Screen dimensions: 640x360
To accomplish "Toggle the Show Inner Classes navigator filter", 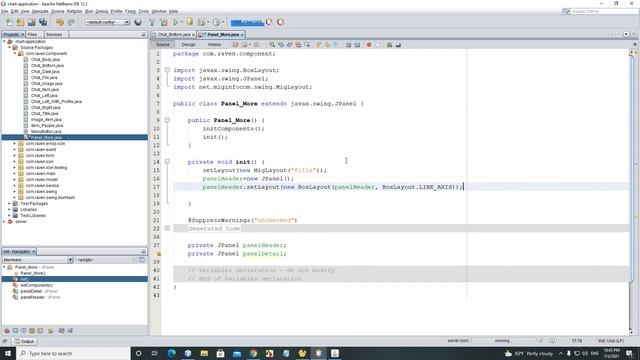I will pos(40,331).
